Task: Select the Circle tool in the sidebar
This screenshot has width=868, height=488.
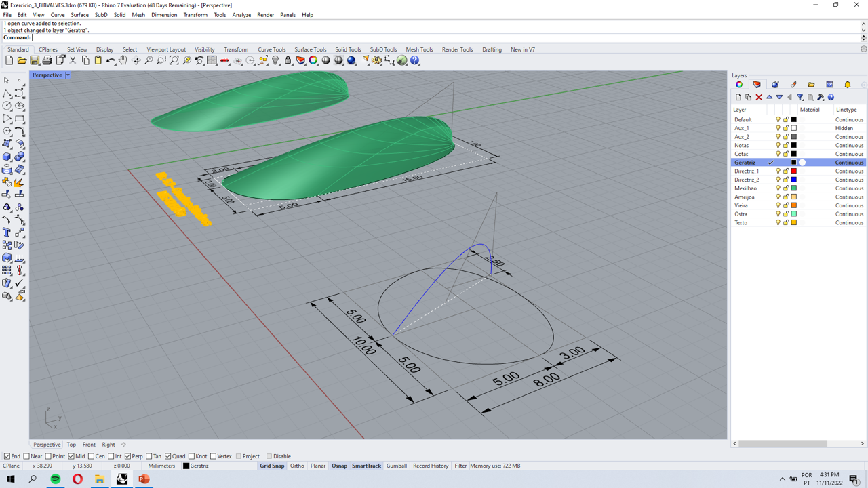Action: click(x=7, y=106)
